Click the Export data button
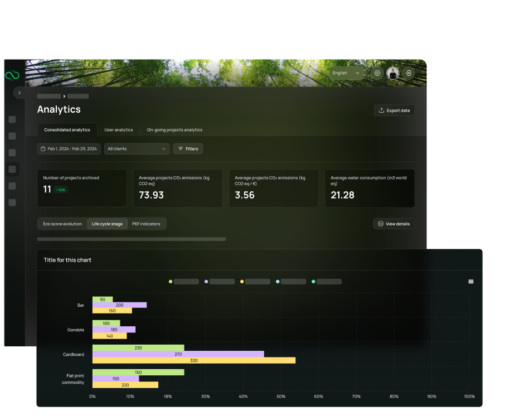 click(394, 110)
